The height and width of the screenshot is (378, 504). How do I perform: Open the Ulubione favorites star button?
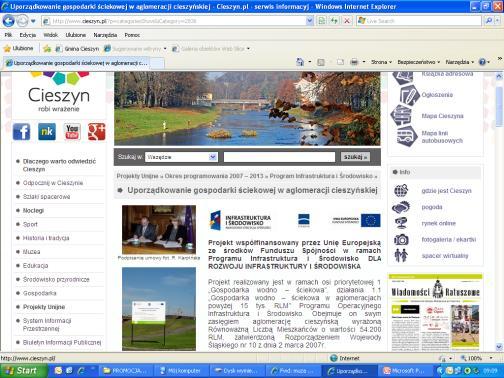(18, 49)
